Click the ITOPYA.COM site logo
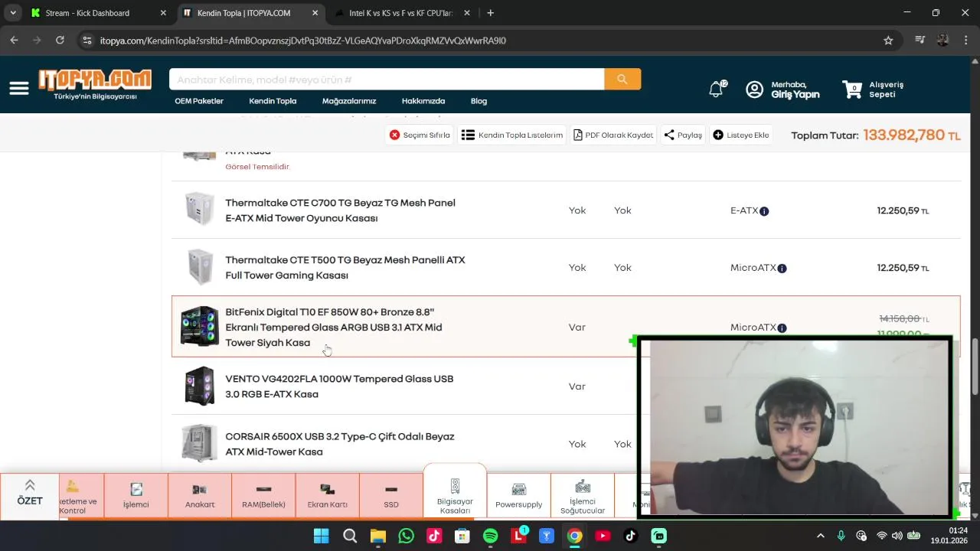The height and width of the screenshot is (551, 980). tap(95, 85)
